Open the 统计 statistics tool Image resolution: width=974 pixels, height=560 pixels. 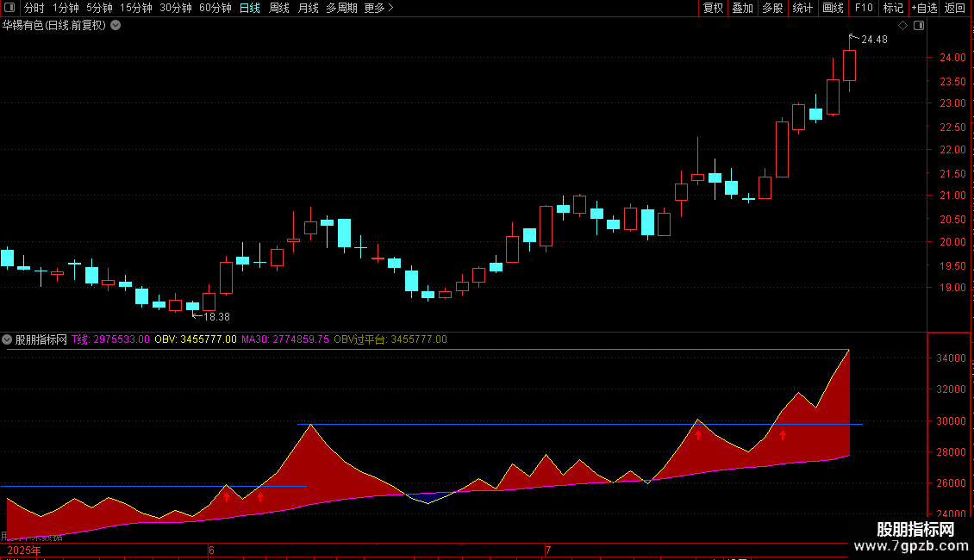coord(802,8)
